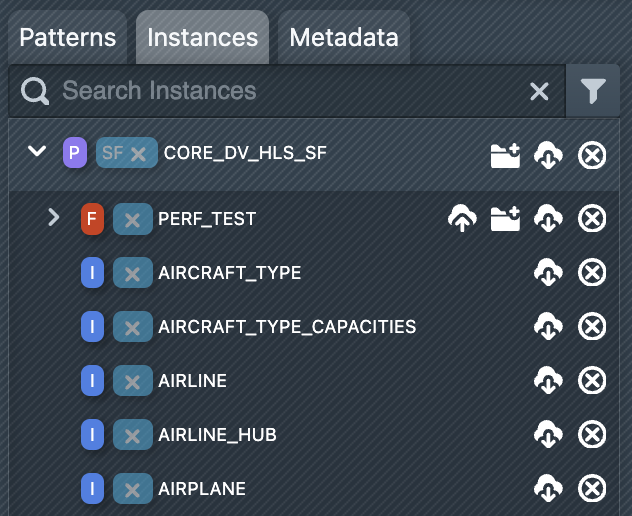Click the add folder icon for PERF_TEST

pos(505,218)
